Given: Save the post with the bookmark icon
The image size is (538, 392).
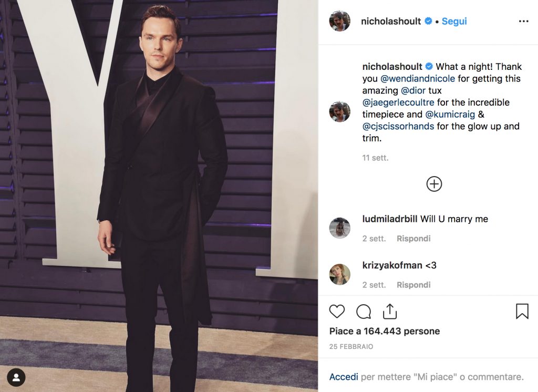Looking at the screenshot, I should 522,311.
